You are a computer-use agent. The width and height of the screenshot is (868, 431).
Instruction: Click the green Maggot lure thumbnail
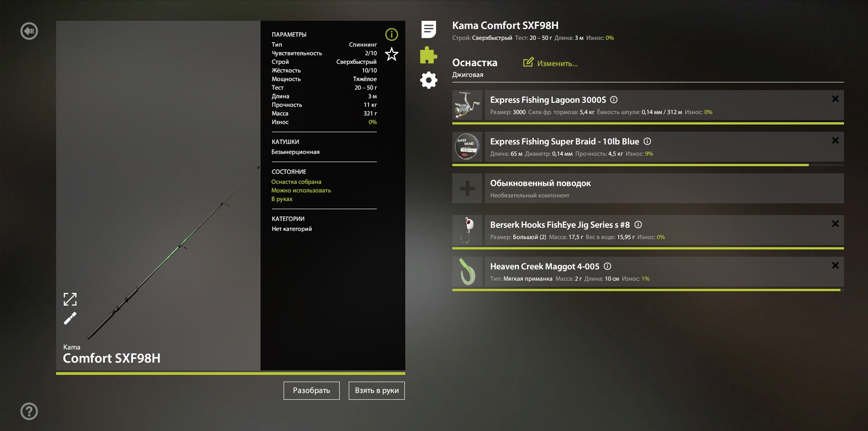pos(467,272)
